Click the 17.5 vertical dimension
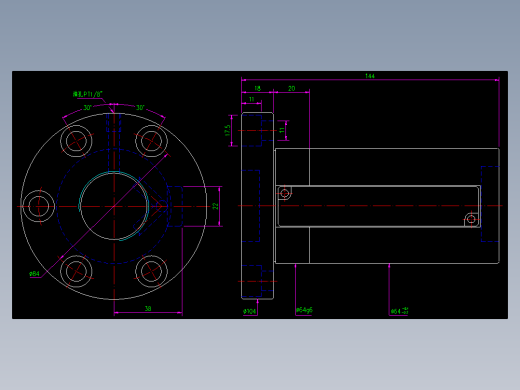520x390 pixels. click(x=227, y=130)
